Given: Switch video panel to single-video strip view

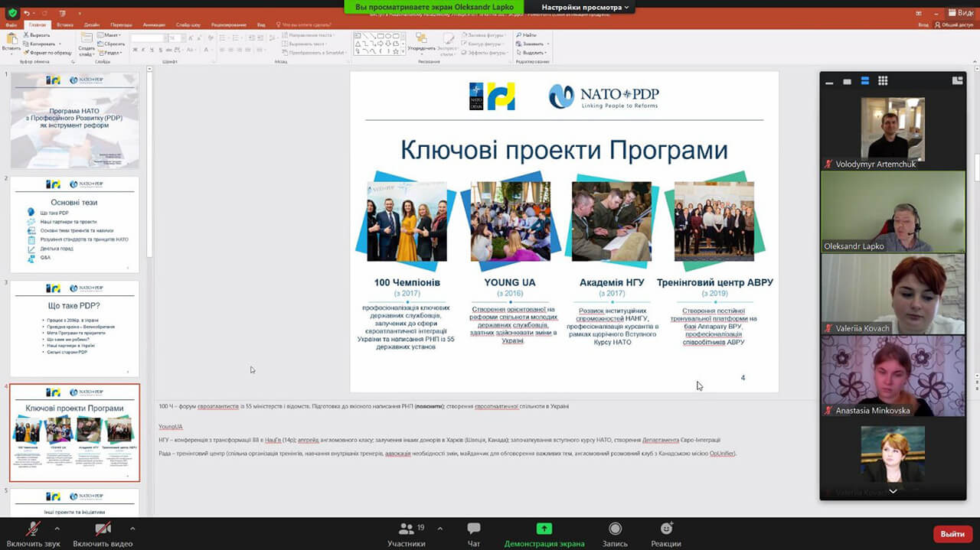Looking at the screenshot, I should coord(847,81).
